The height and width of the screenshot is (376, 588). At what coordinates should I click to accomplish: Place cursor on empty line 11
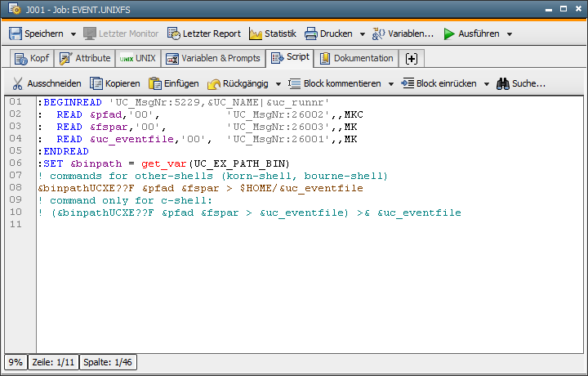(x=310, y=225)
